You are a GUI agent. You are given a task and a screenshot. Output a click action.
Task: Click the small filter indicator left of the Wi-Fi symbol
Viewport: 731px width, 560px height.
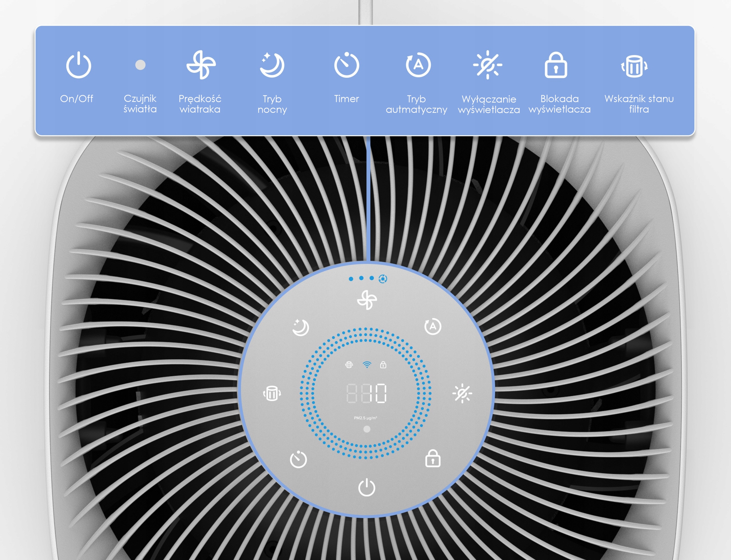[x=349, y=365]
